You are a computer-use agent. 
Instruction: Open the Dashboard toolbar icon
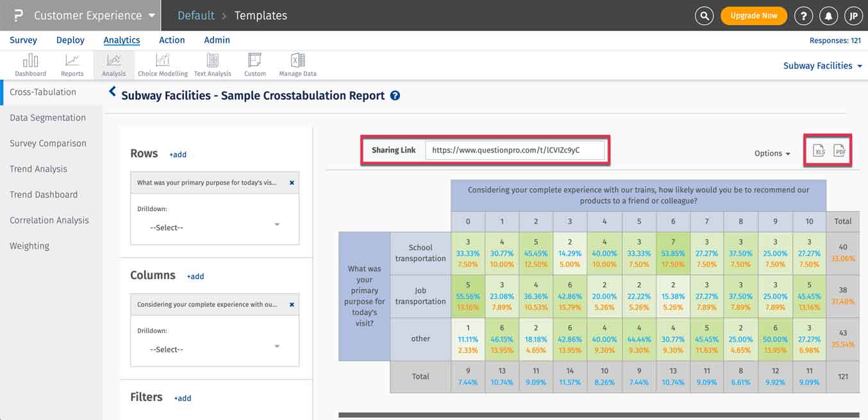31,65
